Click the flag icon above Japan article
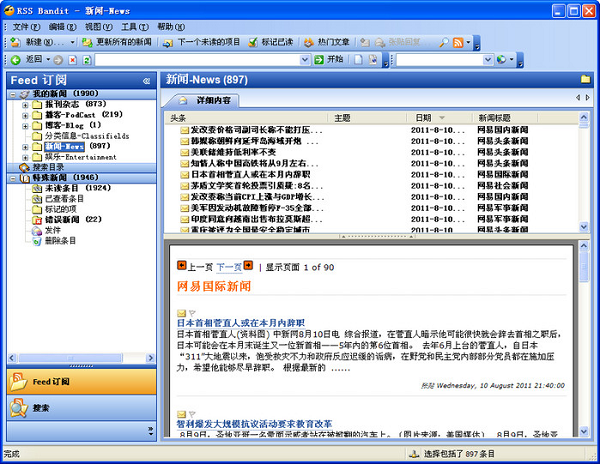 point(192,313)
